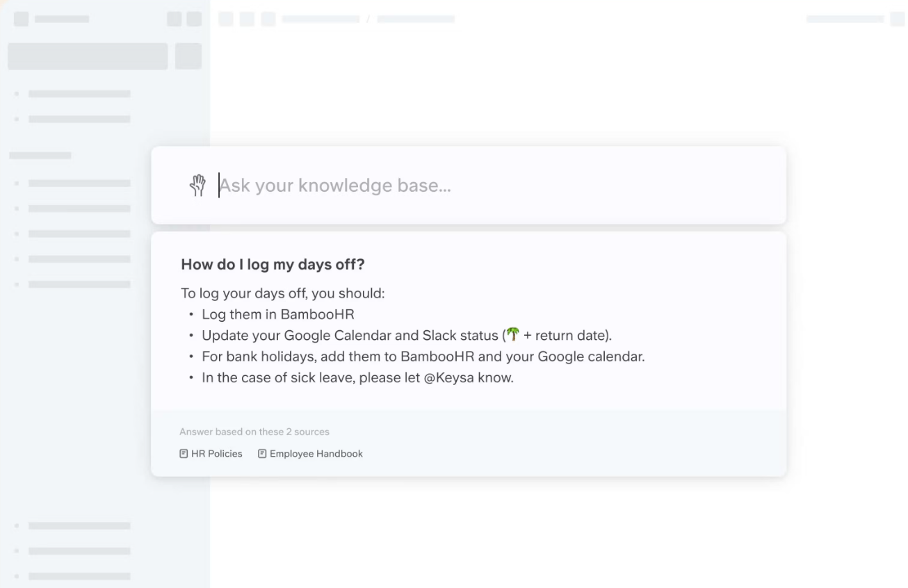Image resolution: width=908 pixels, height=588 pixels.
Task: Click the hand emoji in the search bar
Action: [197, 185]
